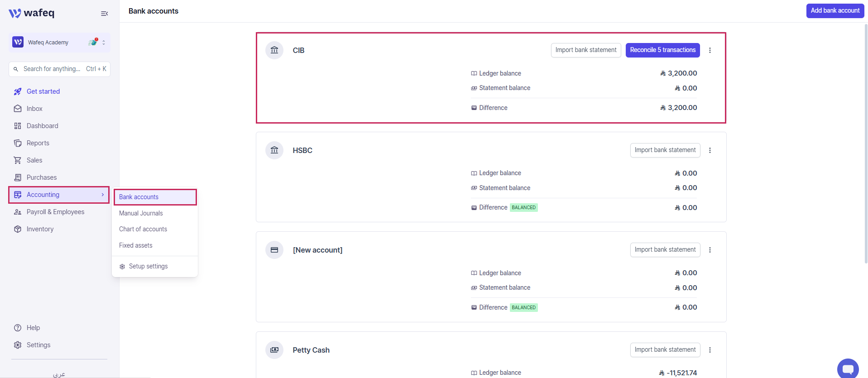The height and width of the screenshot is (378, 868).
Task: Click the Setup settings gear icon
Action: [122, 267]
